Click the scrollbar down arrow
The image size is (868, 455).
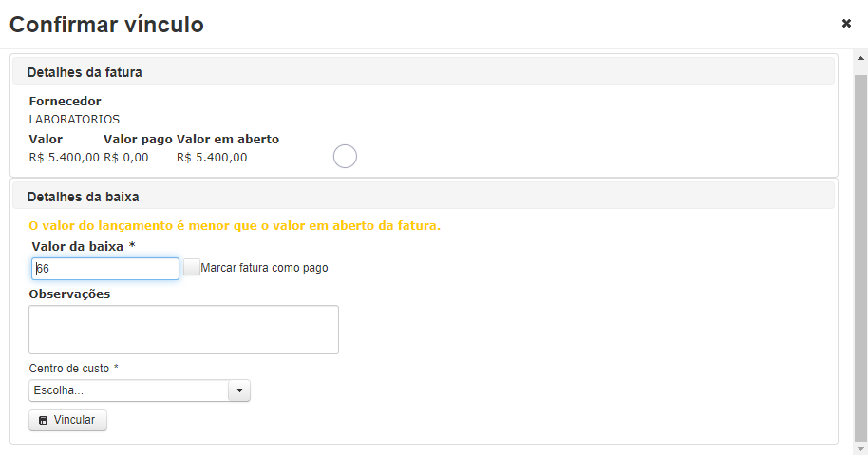tap(860, 449)
